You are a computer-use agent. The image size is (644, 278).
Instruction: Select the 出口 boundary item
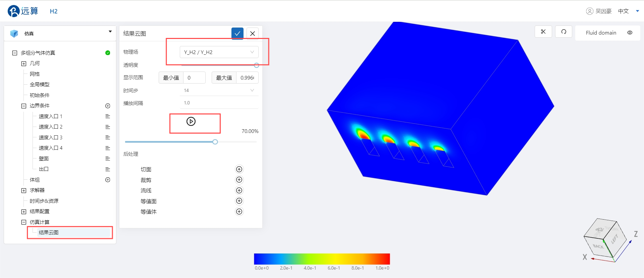point(44,169)
